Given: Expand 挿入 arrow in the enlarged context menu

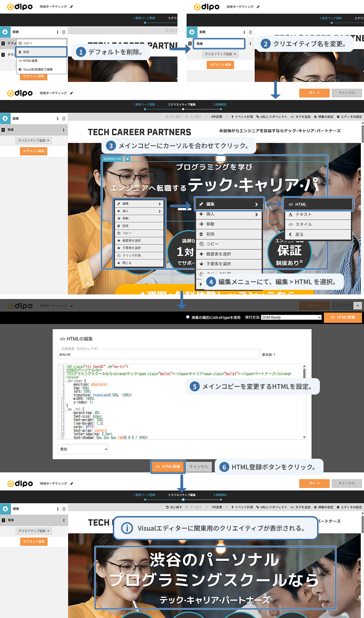Looking at the screenshot, I should pyautogui.click(x=257, y=214).
